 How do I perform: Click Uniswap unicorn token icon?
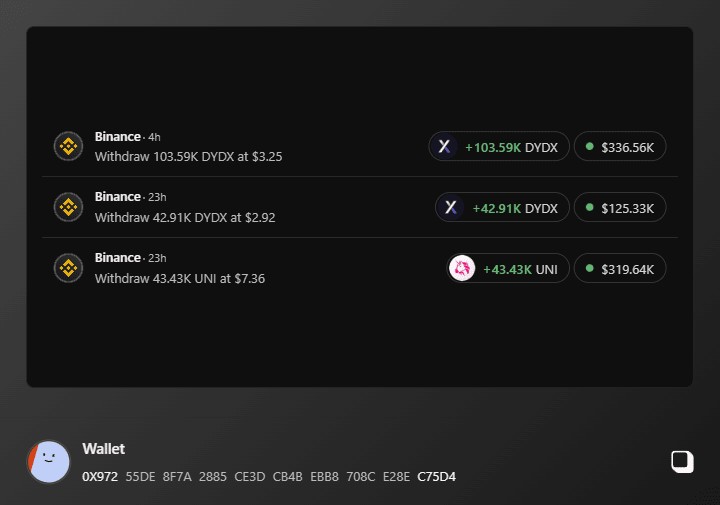coord(462,268)
